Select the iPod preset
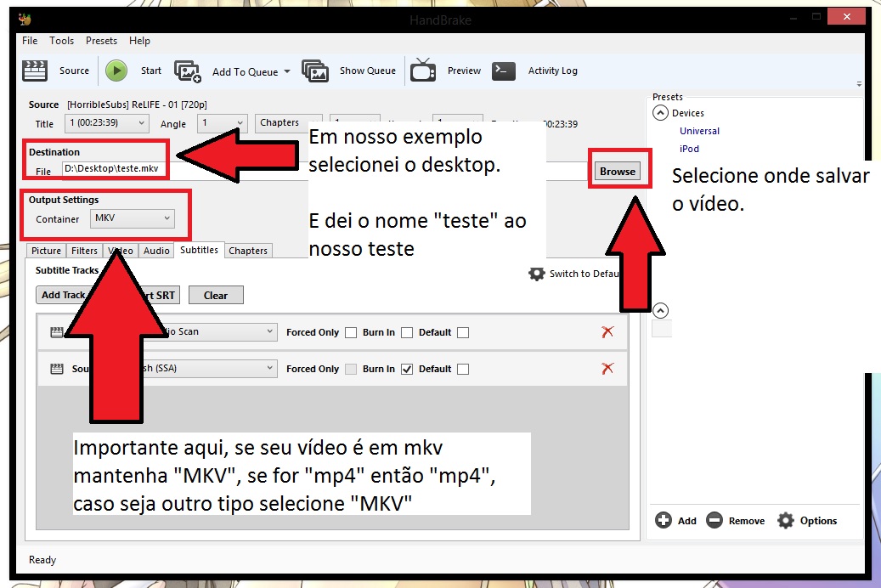881x588 pixels. [689, 149]
